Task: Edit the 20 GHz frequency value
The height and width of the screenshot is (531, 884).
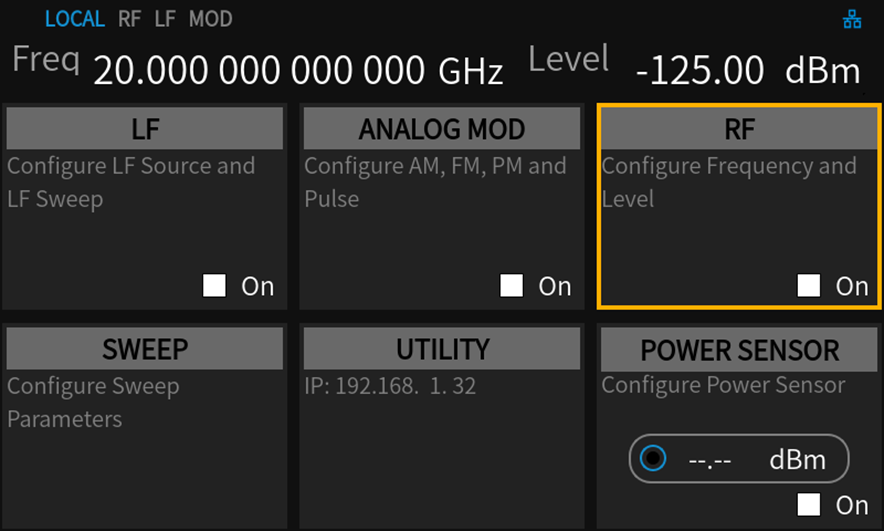Action: point(297,70)
